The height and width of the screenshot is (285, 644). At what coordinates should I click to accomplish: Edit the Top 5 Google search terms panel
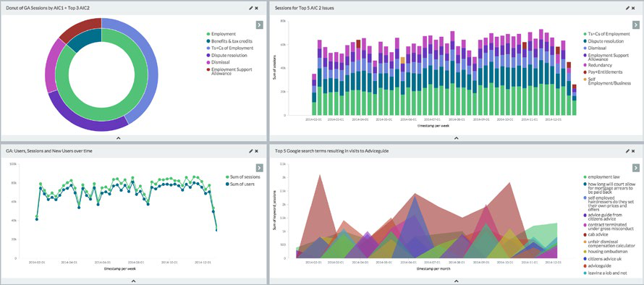627,151
